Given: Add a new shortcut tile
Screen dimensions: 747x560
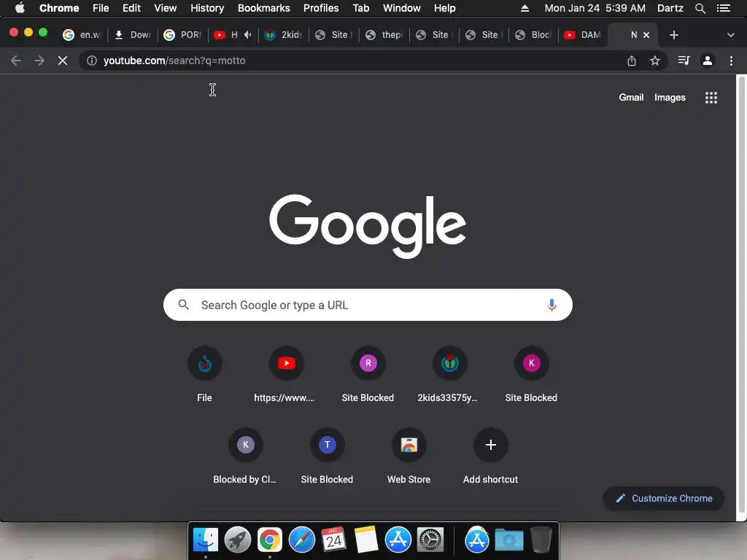Looking at the screenshot, I should pos(490,456).
